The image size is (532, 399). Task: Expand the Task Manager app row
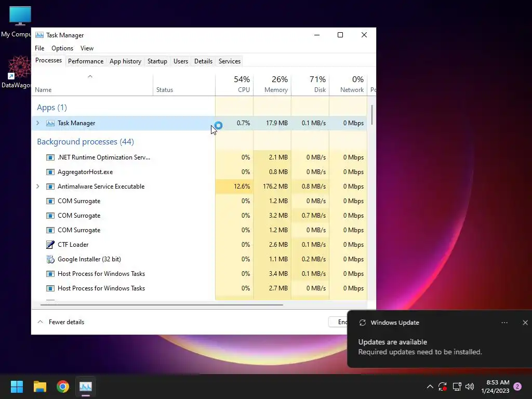tap(37, 123)
